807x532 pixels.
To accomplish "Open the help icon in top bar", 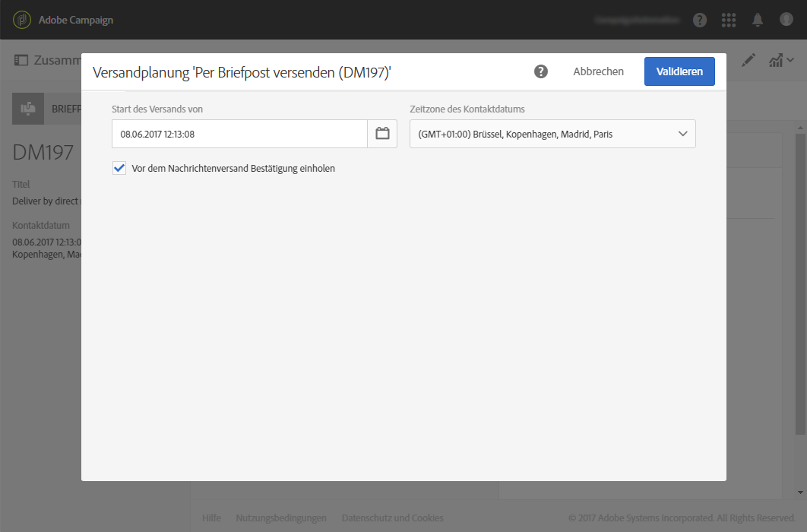I will pyautogui.click(x=699, y=20).
